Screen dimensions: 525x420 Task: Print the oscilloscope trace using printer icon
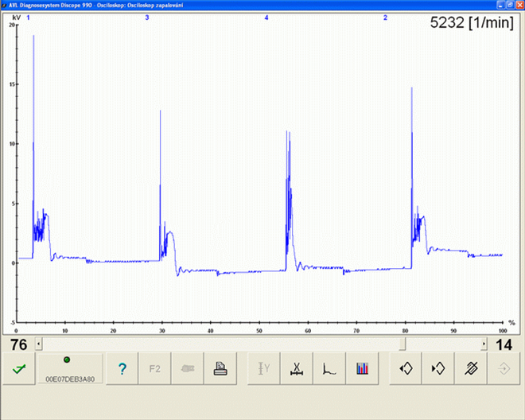pos(219,369)
